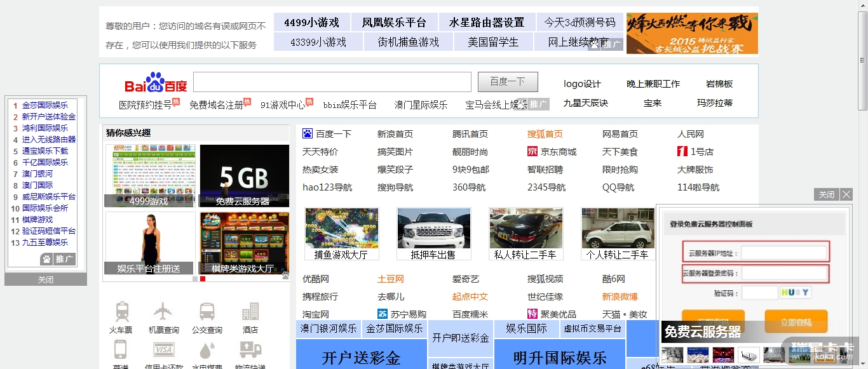Open the 43399小游戏 top link
This screenshot has width=868, height=369.
(318, 42)
